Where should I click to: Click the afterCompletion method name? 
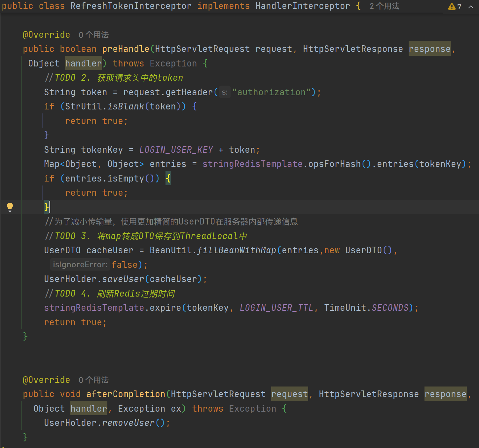click(x=126, y=394)
